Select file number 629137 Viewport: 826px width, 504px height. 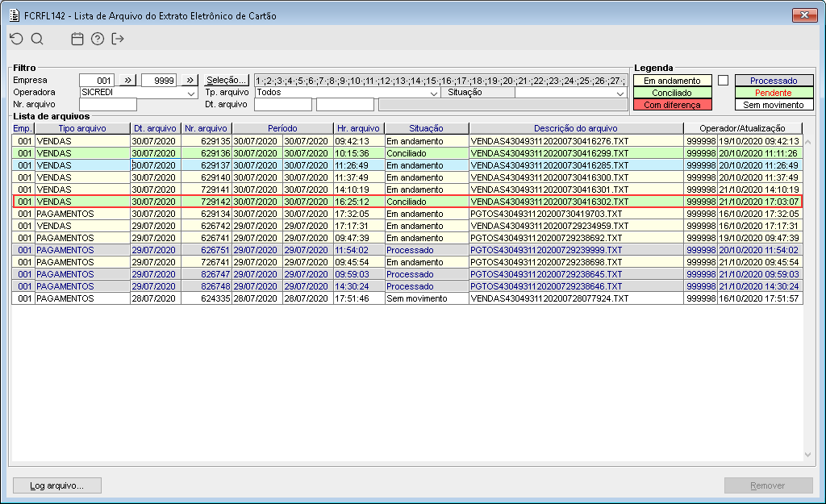click(407, 165)
